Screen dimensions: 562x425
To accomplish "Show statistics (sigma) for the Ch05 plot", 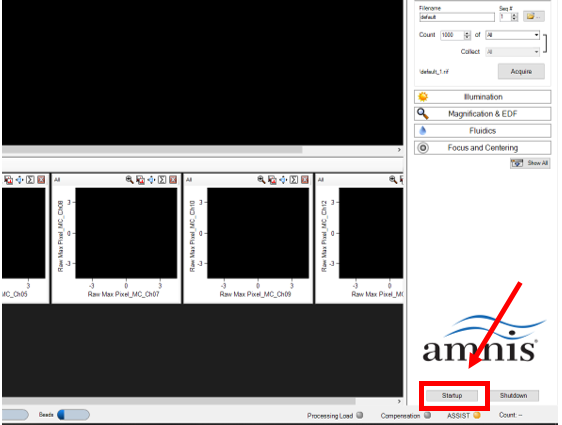I will [x=30, y=180].
